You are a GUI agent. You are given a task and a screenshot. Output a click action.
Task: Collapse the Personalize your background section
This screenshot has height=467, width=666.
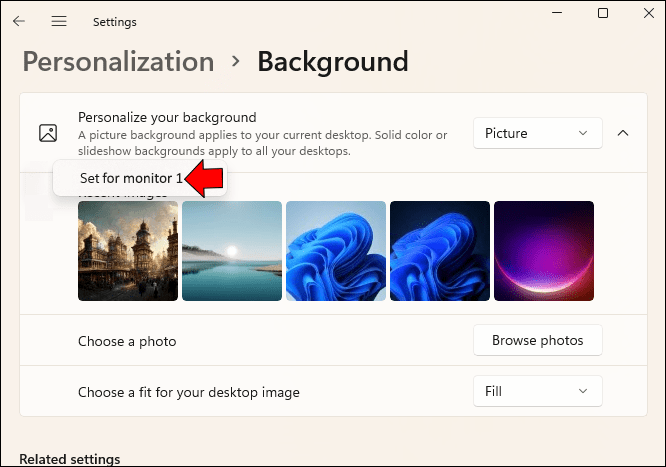click(x=623, y=133)
